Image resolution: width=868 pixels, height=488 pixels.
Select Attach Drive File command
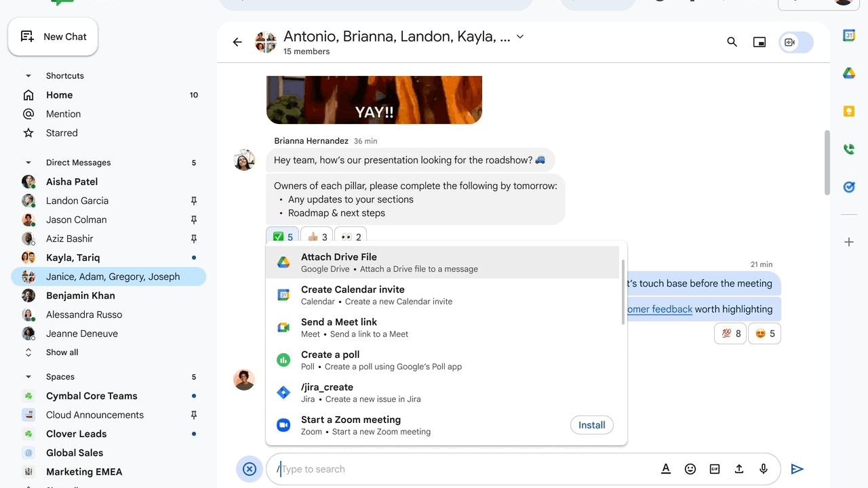[442, 262]
